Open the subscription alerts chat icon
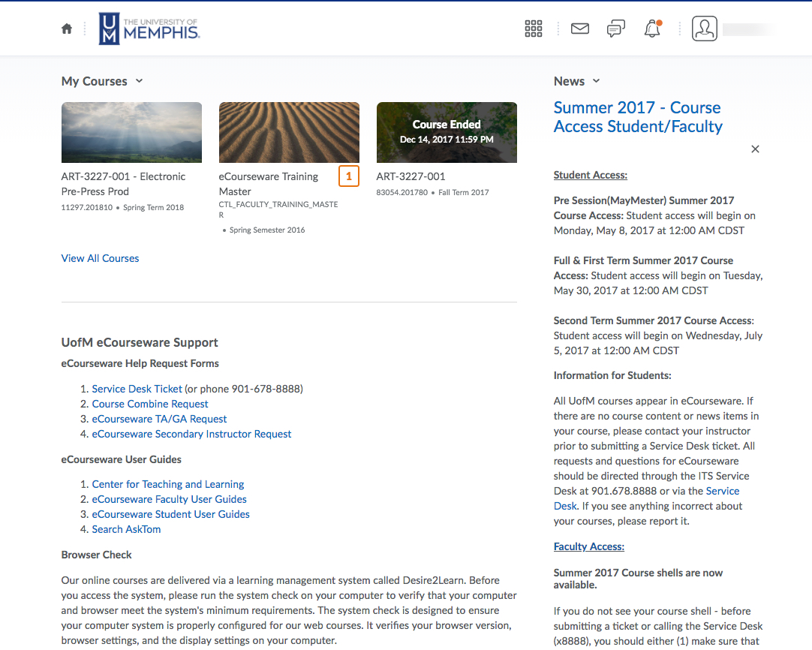812x650 pixels. coord(615,29)
